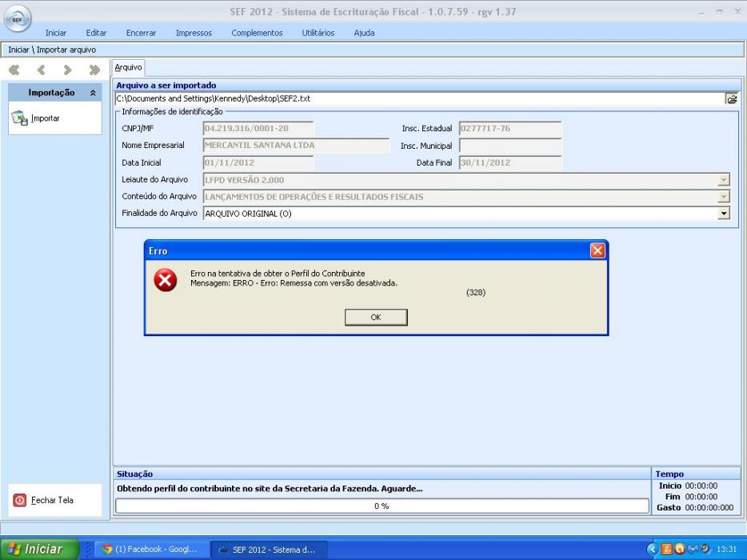Click the Avast orange tray icon
Screen dimensions: 747x560
[680, 549]
